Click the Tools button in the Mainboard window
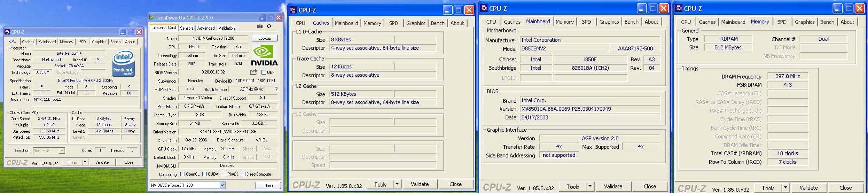This screenshot has width=868, height=193. coord(572,186)
